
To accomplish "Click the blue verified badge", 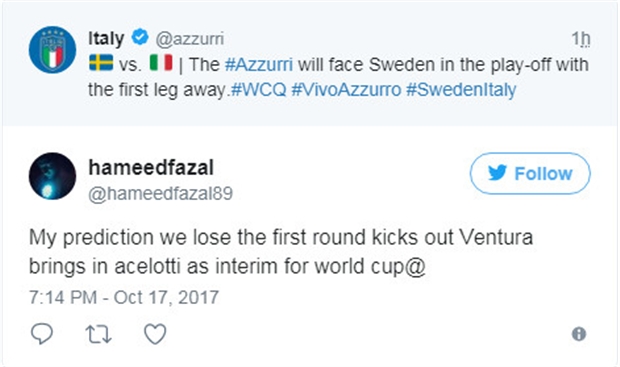I will (140, 38).
